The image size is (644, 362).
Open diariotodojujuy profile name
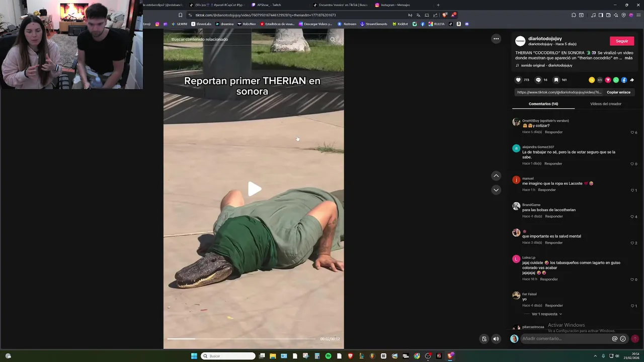545,39
